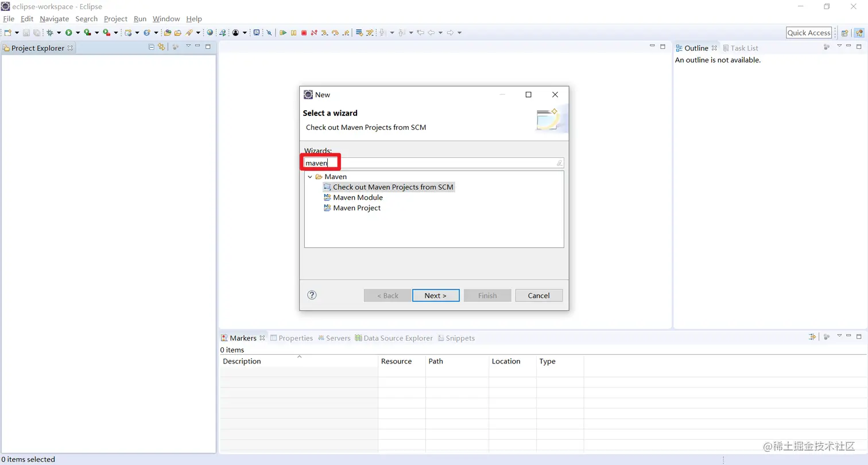
Task: Click the disabled Finish button
Action: pyautogui.click(x=487, y=296)
